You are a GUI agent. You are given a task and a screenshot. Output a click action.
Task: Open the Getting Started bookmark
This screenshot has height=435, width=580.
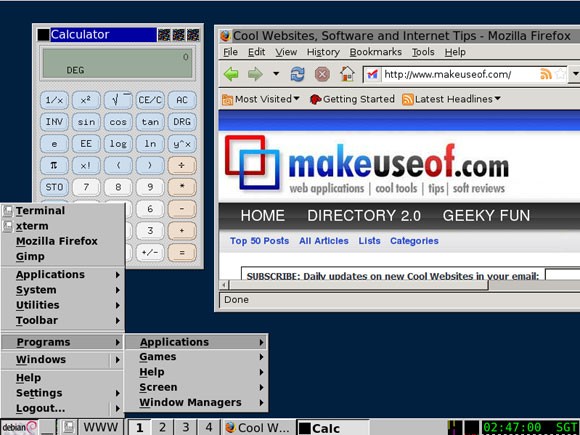pyautogui.click(x=352, y=99)
